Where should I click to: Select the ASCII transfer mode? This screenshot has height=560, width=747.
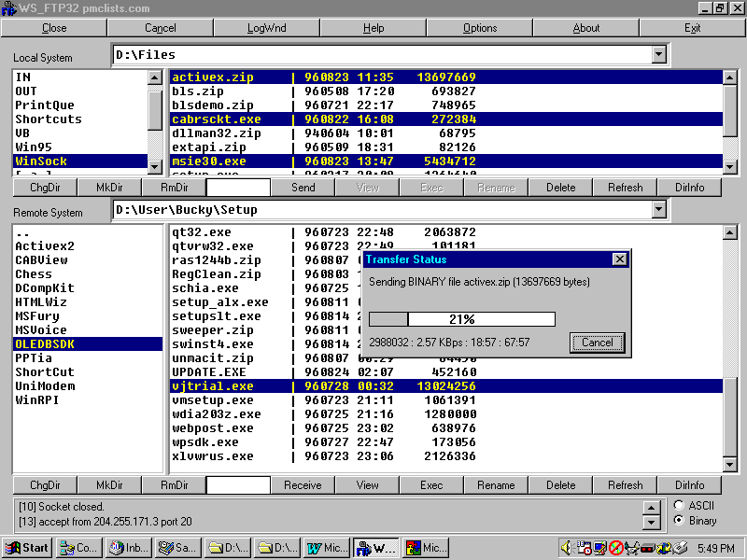tap(678, 505)
